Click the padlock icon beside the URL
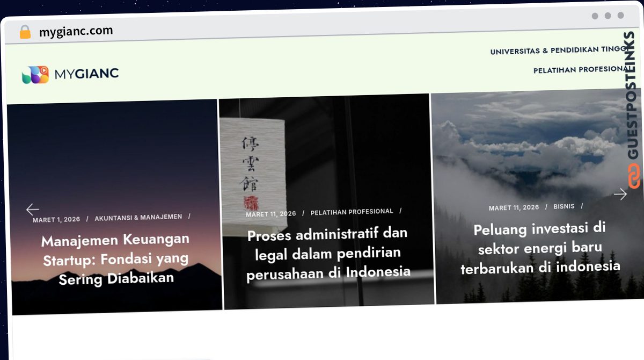The width and height of the screenshot is (644, 360). [x=25, y=32]
